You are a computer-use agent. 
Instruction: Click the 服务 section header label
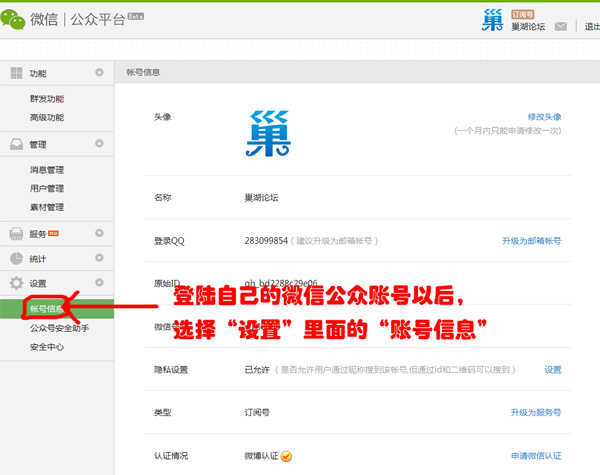click(x=38, y=234)
